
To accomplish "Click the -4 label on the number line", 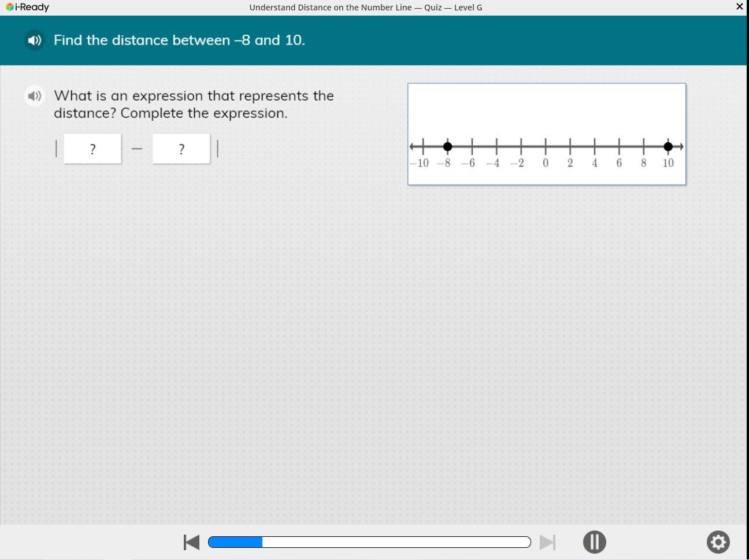I will [x=492, y=163].
